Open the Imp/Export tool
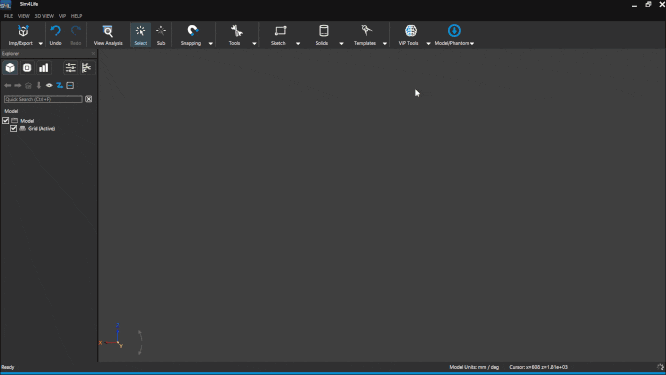Screen dimensions: 666x375 coord(20,35)
